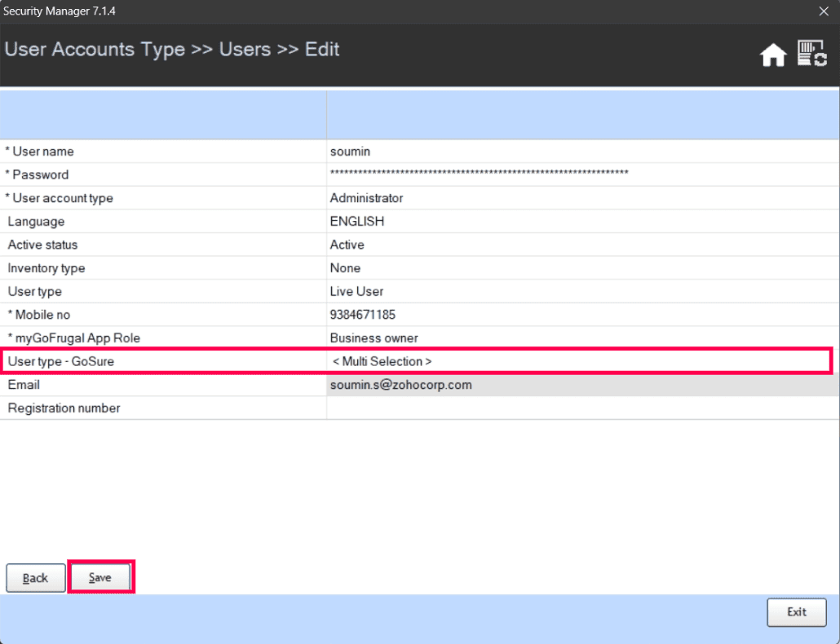Select the 'Email' label
The image size is (840, 644).
tap(24, 385)
